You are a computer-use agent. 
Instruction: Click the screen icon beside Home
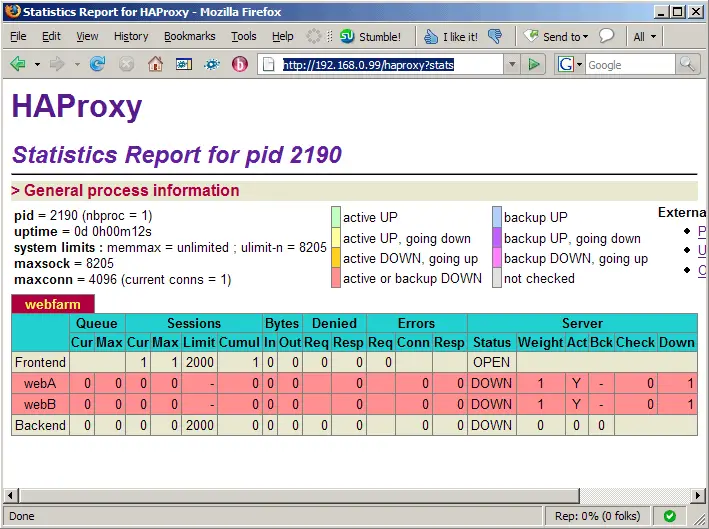point(184,65)
